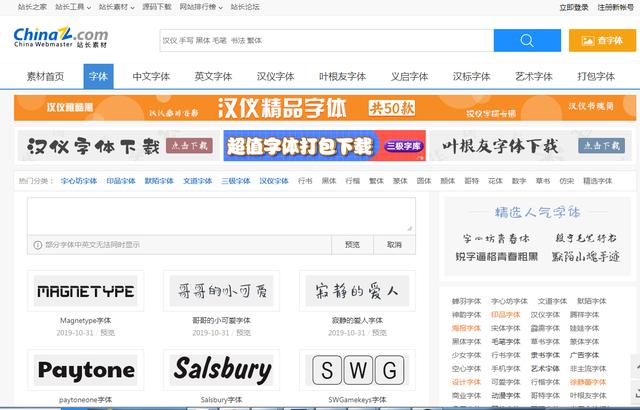Open the Paytone font preview image
Viewport: 640px width, 410px height.
click(x=85, y=371)
